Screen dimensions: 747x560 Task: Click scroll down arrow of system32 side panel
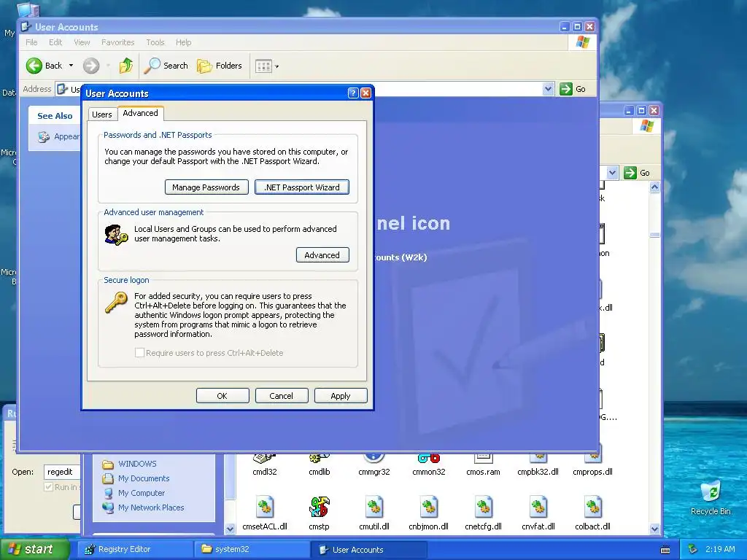[x=230, y=529]
